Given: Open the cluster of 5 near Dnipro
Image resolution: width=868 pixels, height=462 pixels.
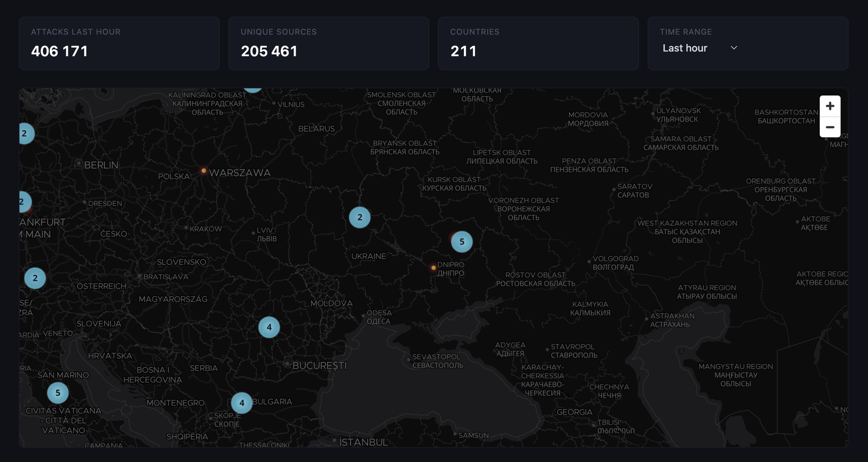Looking at the screenshot, I should 462,242.
